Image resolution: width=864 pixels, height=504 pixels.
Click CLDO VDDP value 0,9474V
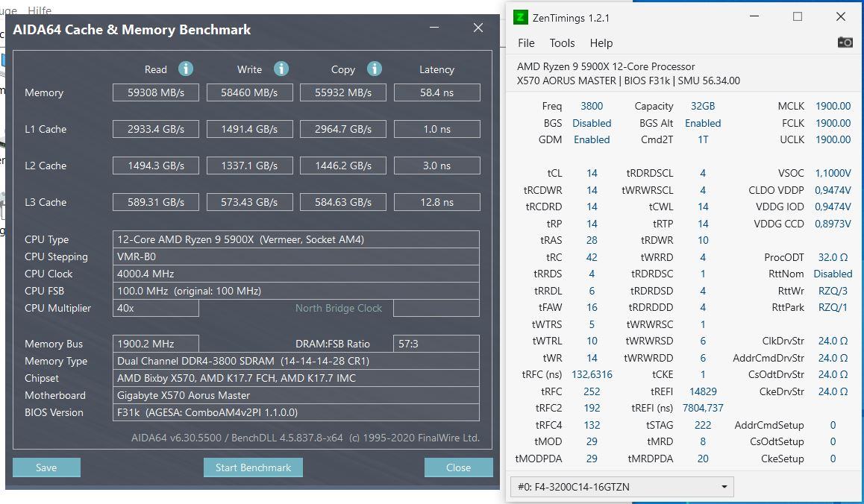pyautogui.click(x=833, y=190)
